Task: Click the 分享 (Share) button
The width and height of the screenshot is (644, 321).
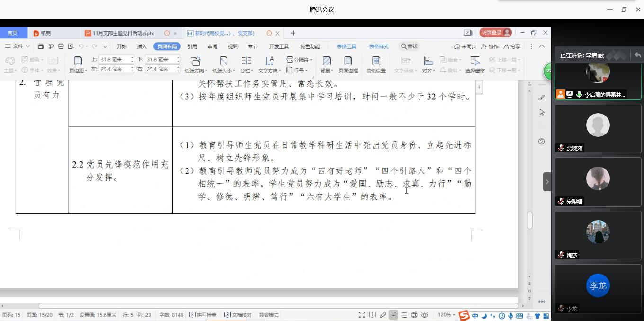Action: 512,46
